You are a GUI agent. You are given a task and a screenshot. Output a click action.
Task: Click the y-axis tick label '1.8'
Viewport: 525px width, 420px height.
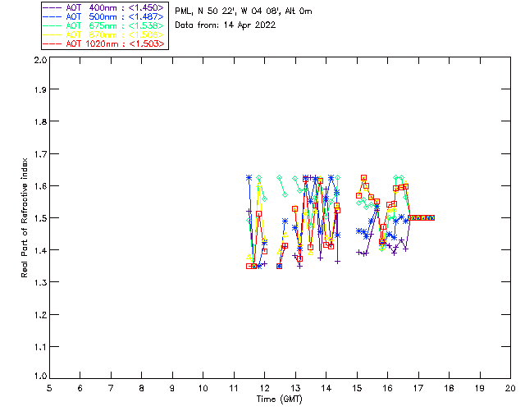[x=40, y=121]
